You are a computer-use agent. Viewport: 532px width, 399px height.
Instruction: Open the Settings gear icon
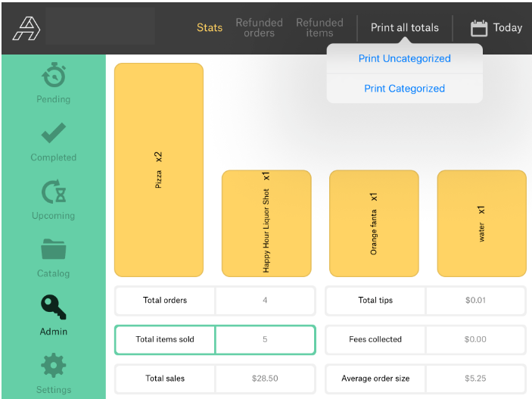[53, 366]
